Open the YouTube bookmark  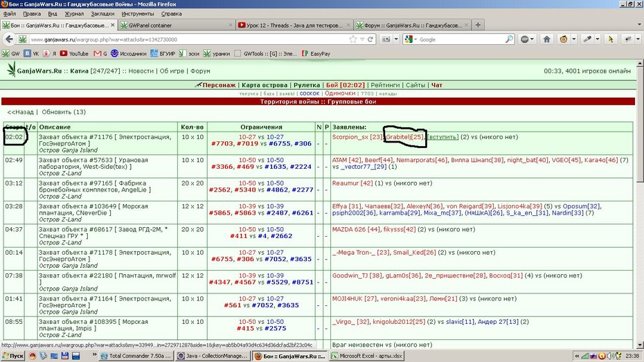point(74,54)
